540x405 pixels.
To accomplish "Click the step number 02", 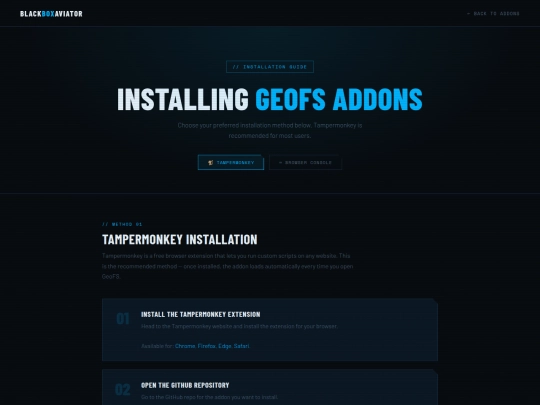I will 123,390.
